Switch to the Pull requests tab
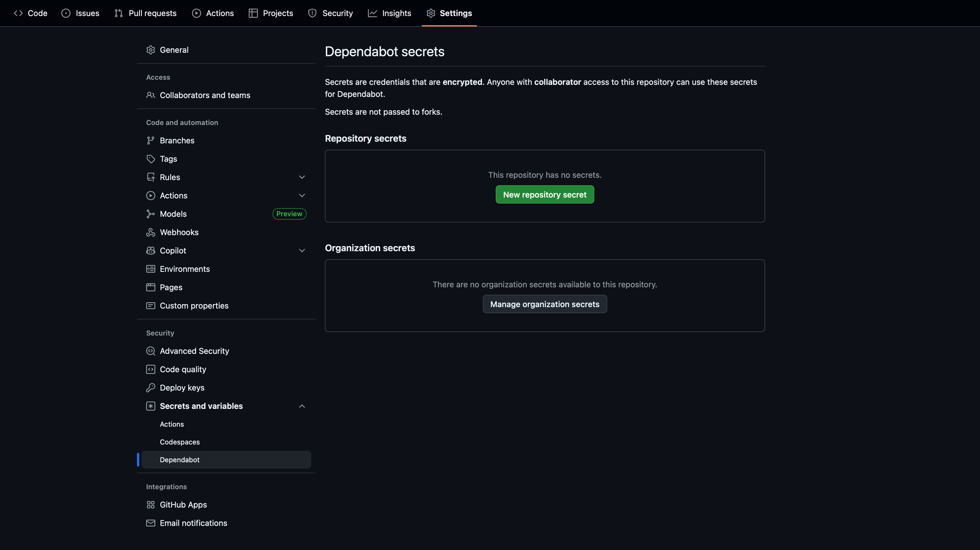This screenshot has width=980, height=550. point(145,13)
